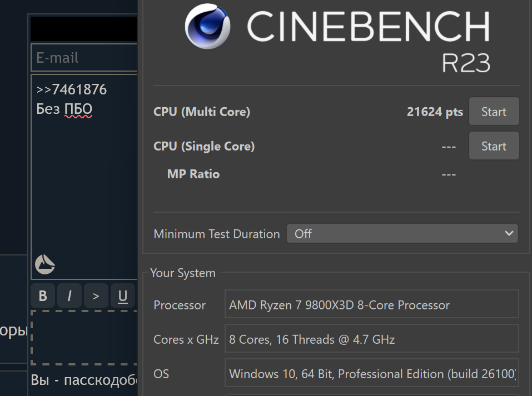
Task: Click the R23 version text
Action: tap(466, 63)
